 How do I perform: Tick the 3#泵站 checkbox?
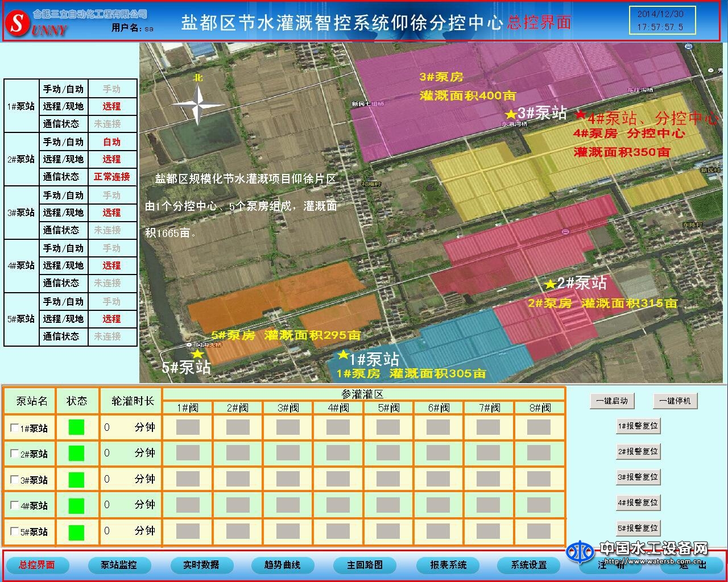pyautogui.click(x=15, y=480)
